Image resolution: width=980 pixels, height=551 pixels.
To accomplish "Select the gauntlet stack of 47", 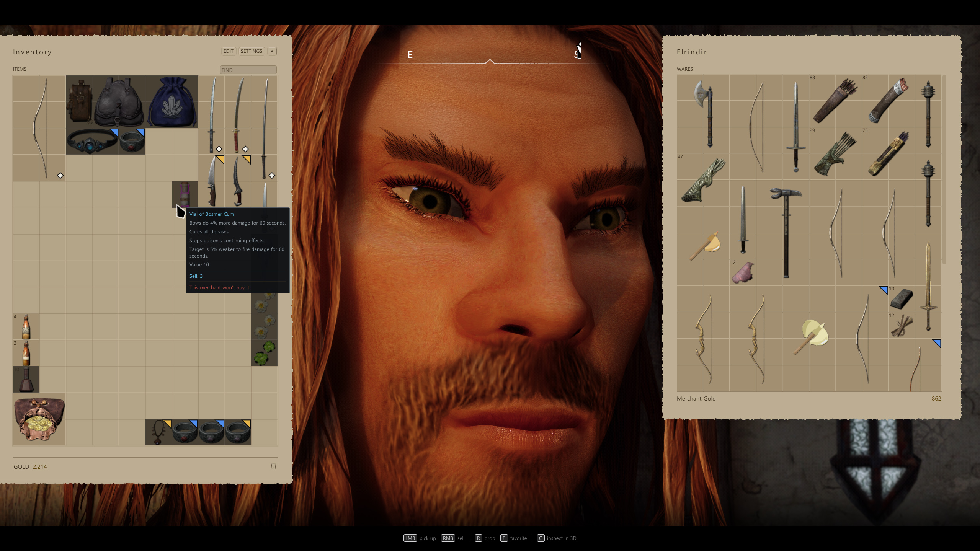I will click(704, 181).
